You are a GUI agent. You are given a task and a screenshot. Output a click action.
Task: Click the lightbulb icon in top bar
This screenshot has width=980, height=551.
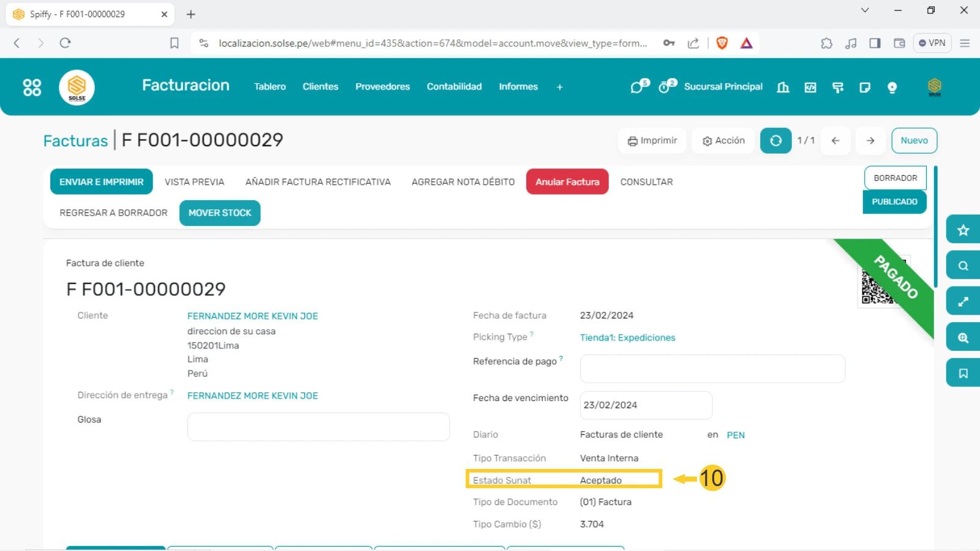[892, 88]
